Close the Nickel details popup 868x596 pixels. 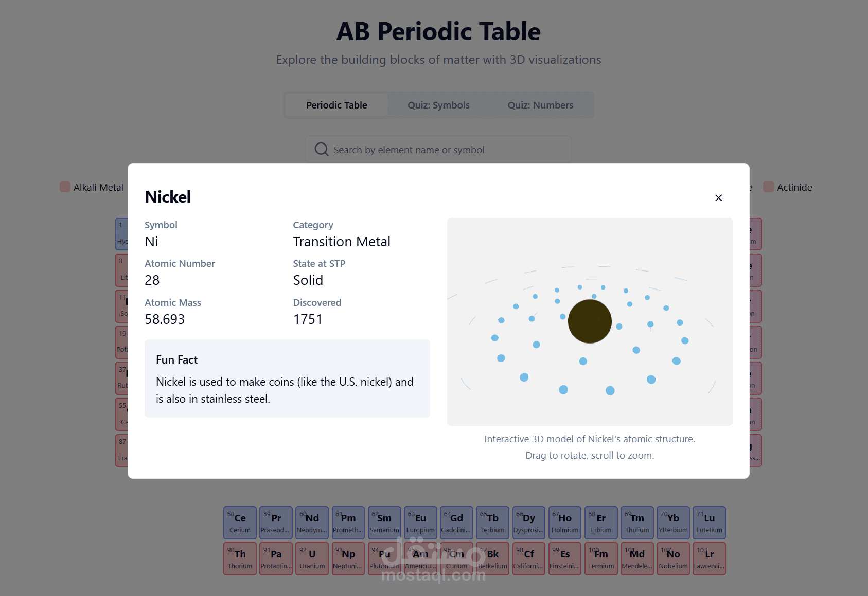pyautogui.click(x=718, y=198)
